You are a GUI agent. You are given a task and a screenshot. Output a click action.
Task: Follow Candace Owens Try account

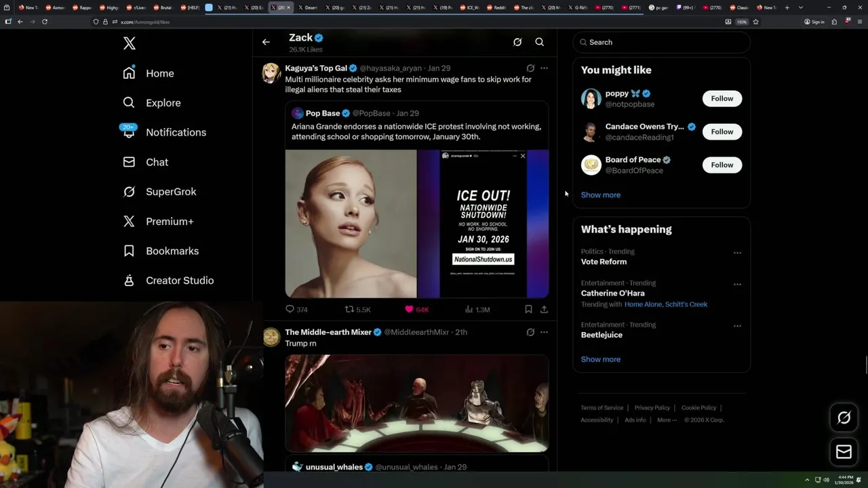(722, 131)
